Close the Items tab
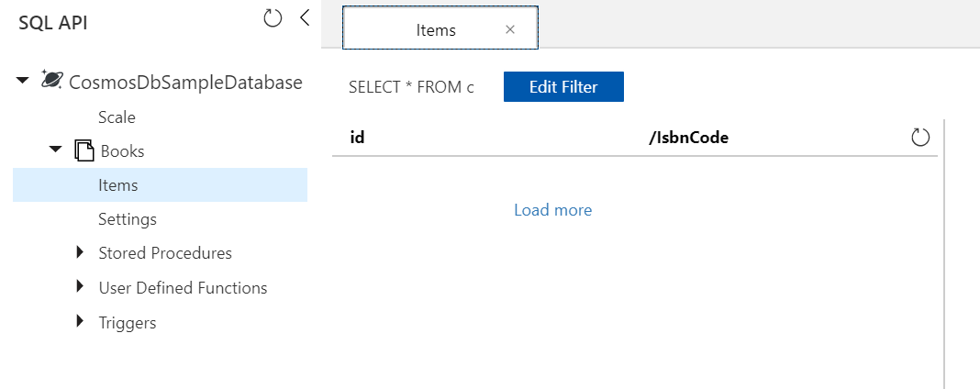Image resolution: width=980 pixels, height=389 pixels. click(510, 29)
